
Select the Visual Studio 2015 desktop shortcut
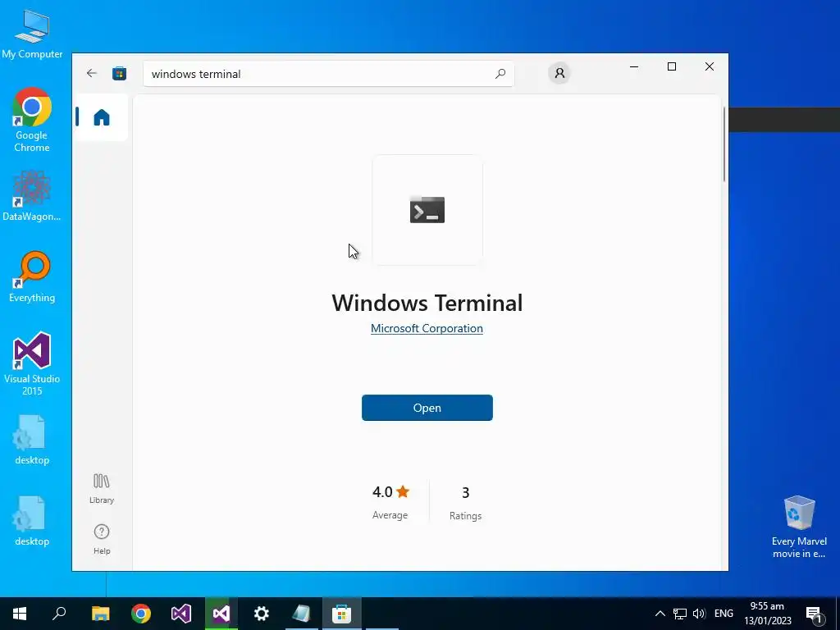pos(32,363)
